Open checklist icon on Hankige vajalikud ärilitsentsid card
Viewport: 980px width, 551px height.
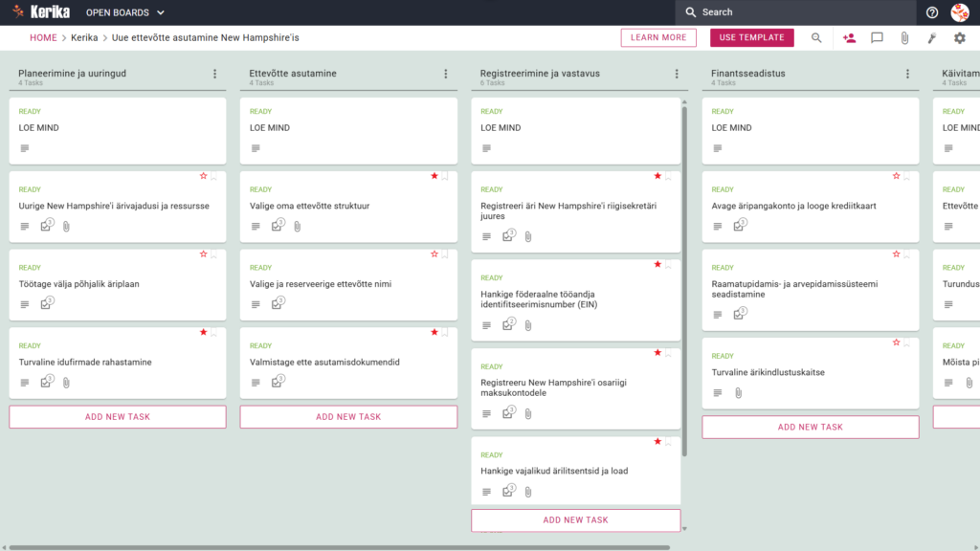point(509,491)
